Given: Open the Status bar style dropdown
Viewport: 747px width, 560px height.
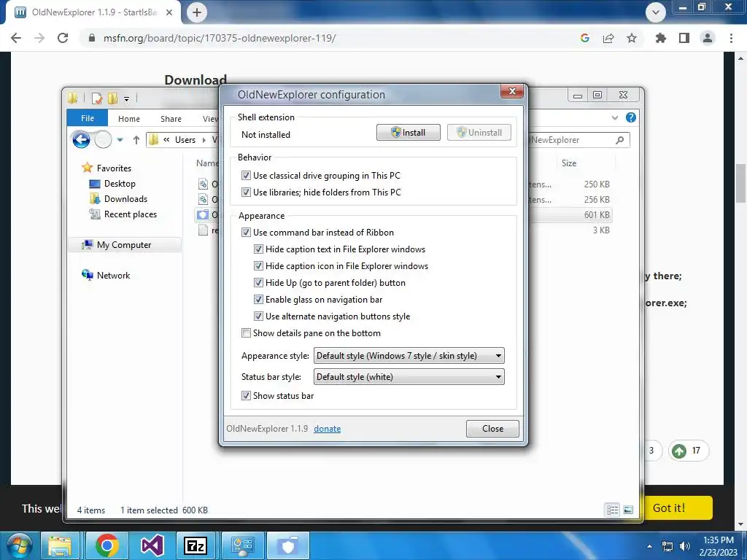Looking at the screenshot, I should (x=409, y=377).
